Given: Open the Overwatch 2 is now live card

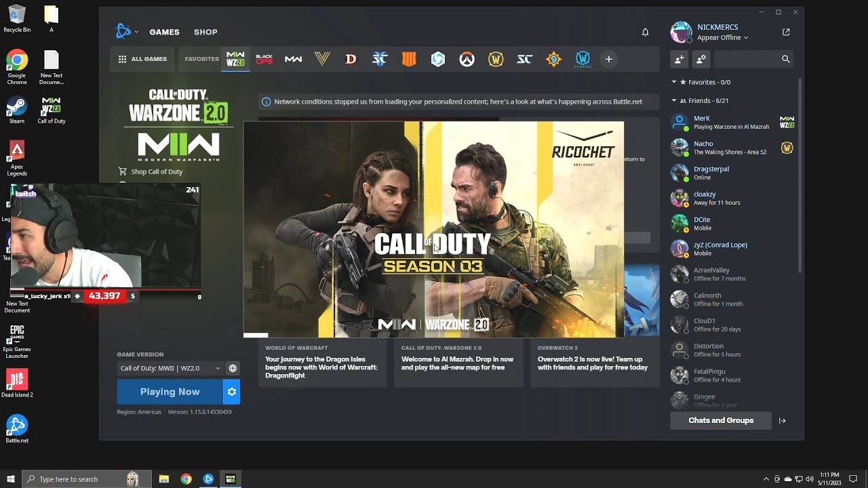Looking at the screenshot, I should click(595, 364).
